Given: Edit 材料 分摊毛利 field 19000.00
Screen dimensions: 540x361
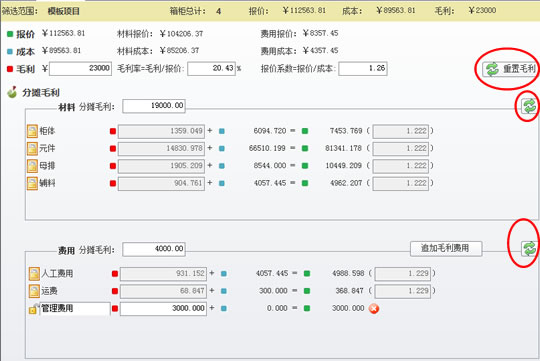Looking at the screenshot, I should click(154, 106).
